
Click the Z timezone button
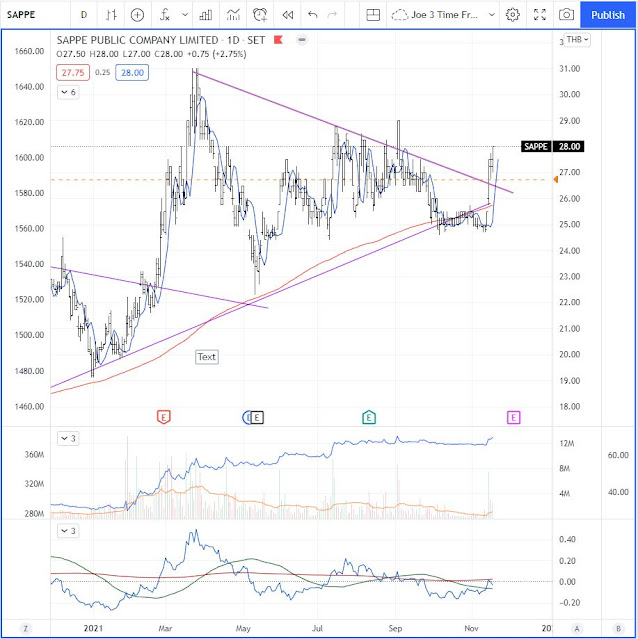coord(26,628)
